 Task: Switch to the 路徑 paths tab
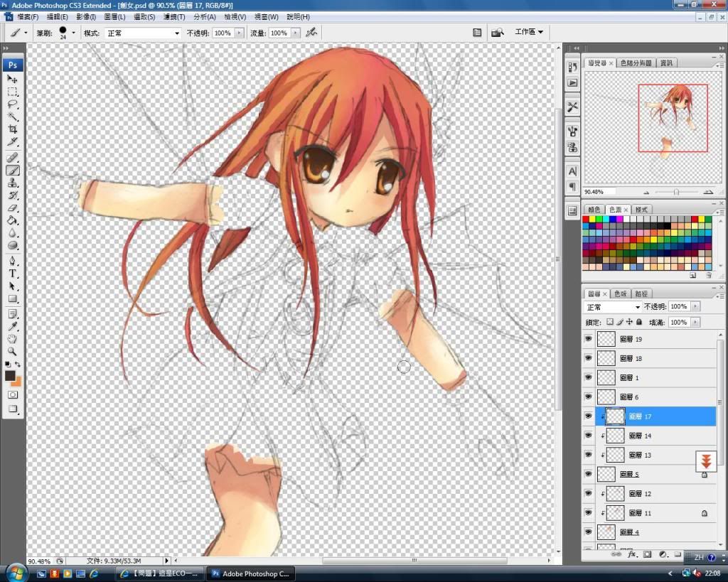(x=641, y=293)
